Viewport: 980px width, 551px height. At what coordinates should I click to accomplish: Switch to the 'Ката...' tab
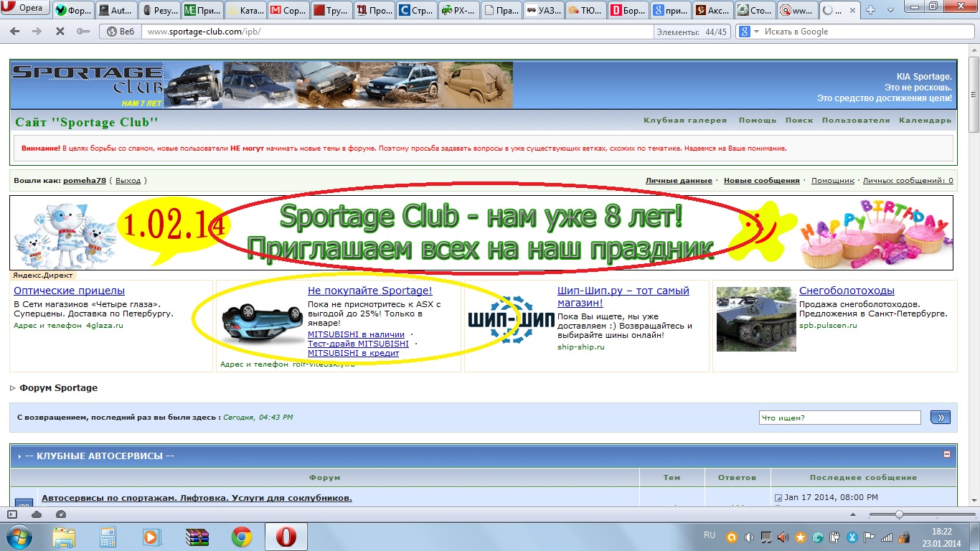(x=245, y=10)
